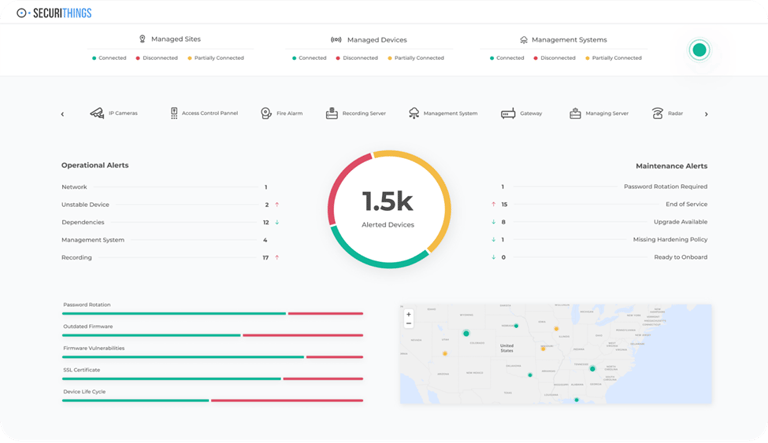This screenshot has height=443, width=768.
Task: Show next device types with right chevron
Action: (706, 114)
